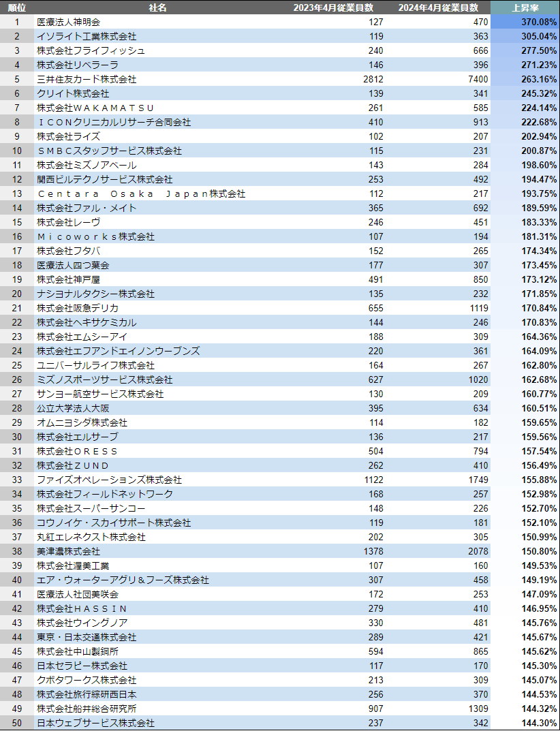Screen dimensions: 560x731
Task: Select 株式会社渥美工業 cell
Action: [73, 565]
